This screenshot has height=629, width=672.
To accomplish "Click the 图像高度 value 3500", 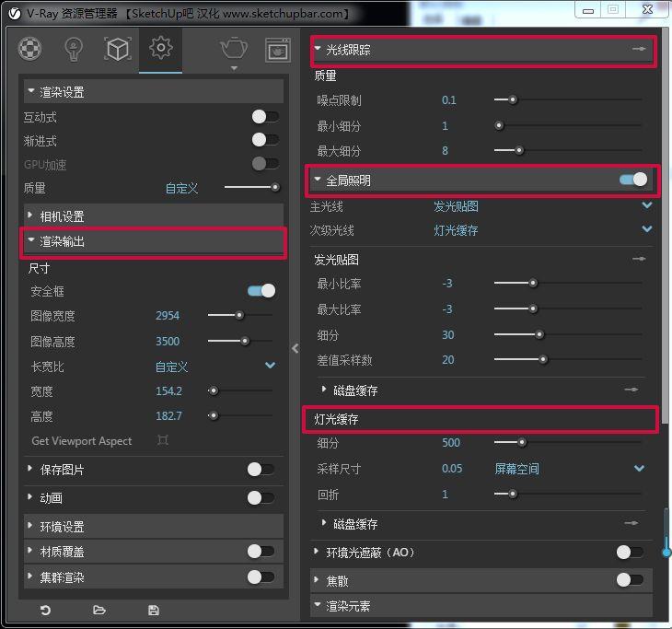I will [168, 342].
